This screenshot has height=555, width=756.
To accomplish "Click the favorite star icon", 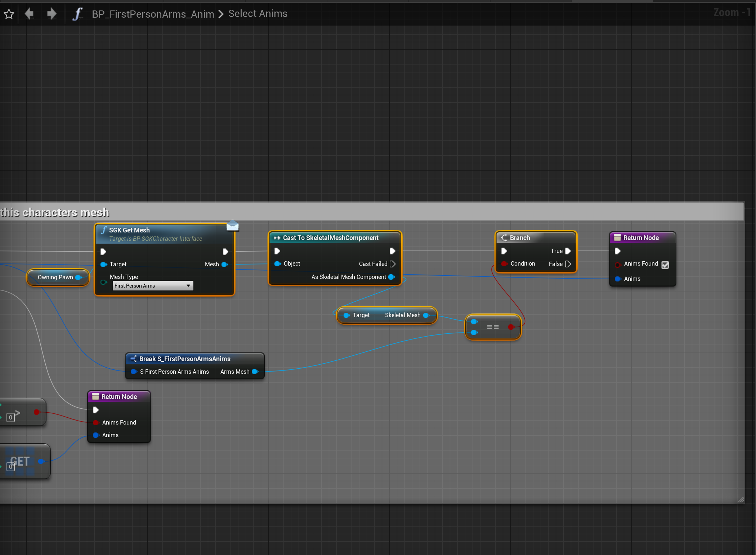I will click(x=9, y=14).
